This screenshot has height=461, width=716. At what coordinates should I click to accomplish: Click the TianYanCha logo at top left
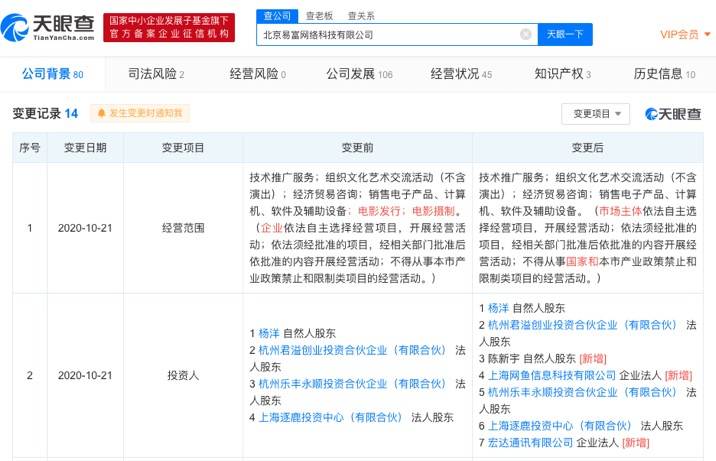pyautogui.click(x=48, y=27)
